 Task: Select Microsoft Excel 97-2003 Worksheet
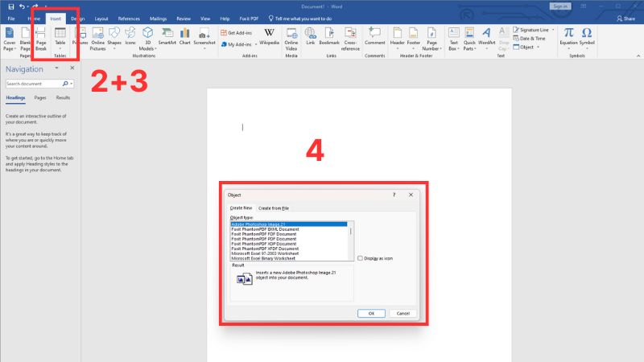(289, 253)
